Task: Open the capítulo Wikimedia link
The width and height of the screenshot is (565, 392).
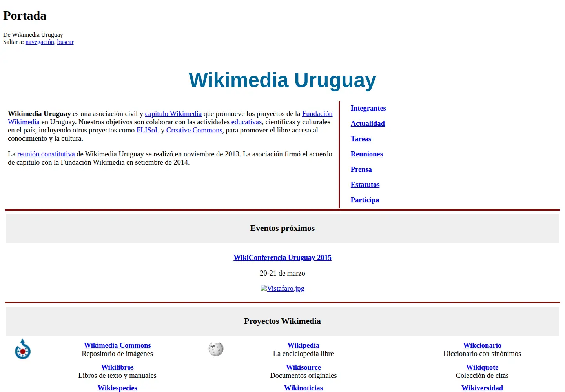Action: [x=173, y=114]
